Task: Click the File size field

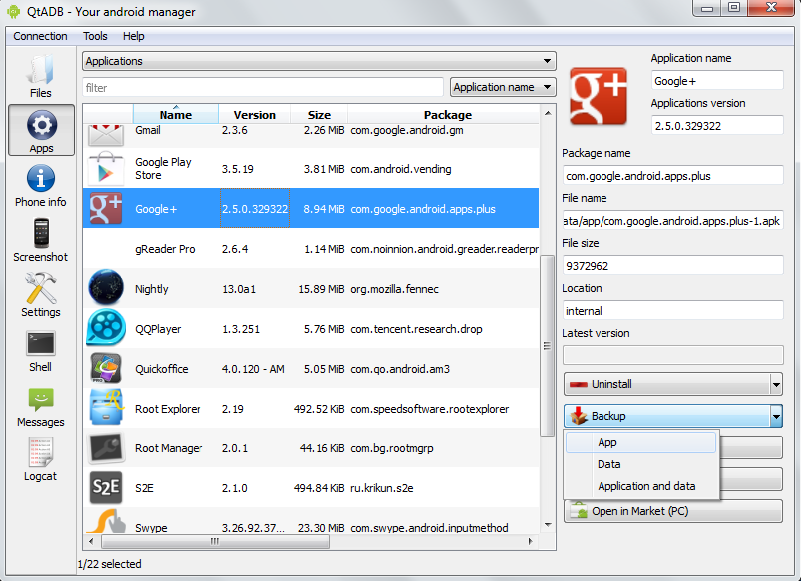Action: [673, 266]
